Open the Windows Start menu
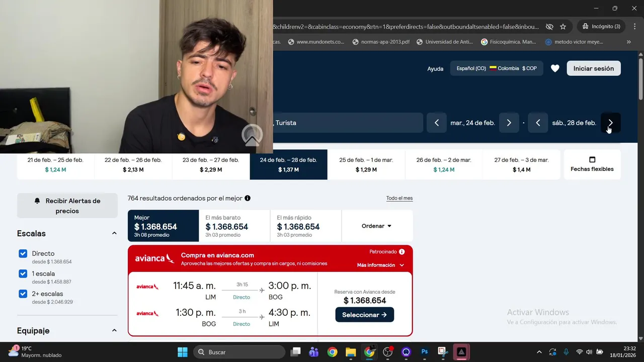 click(x=182, y=352)
